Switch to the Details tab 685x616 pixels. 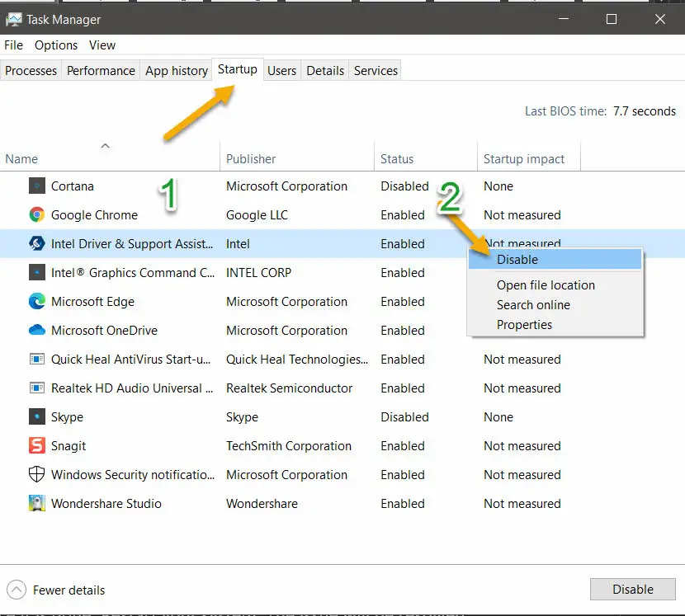[x=325, y=71]
